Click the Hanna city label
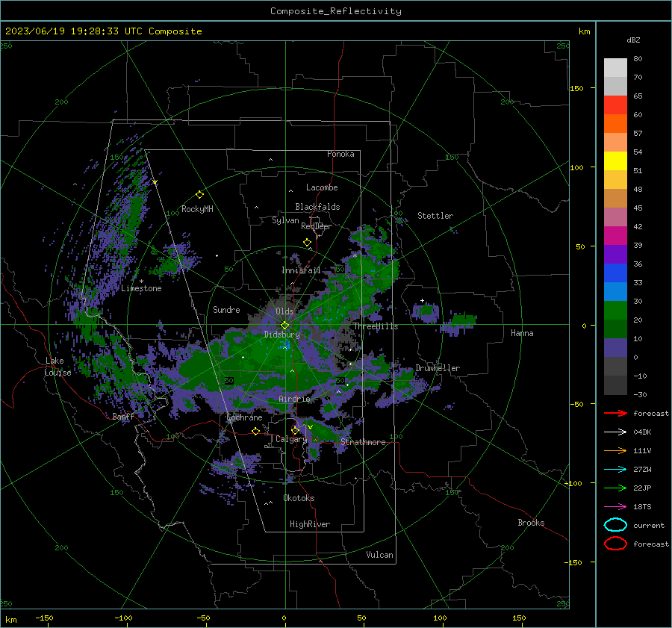Viewport: 672px width, 628px height. [522, 333]
